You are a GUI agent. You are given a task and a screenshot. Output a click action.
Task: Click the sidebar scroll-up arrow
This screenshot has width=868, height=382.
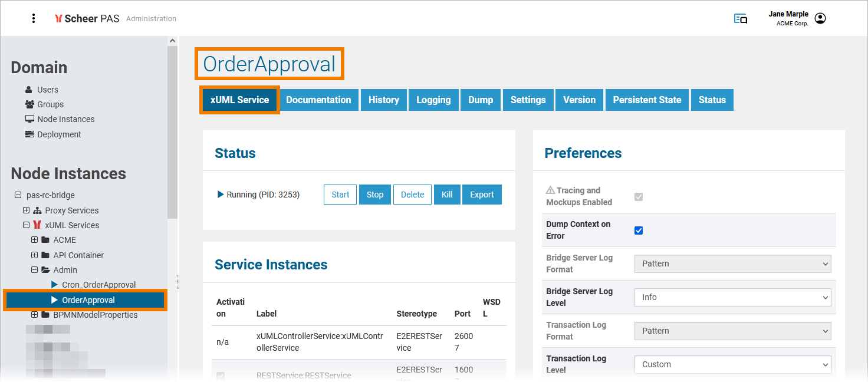[172, 41]
